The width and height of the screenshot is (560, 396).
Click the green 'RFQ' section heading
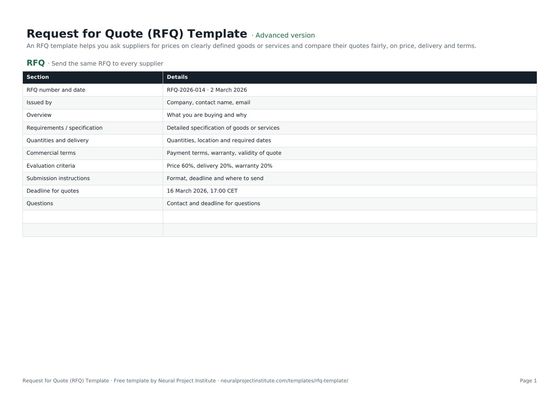[36, 63]
